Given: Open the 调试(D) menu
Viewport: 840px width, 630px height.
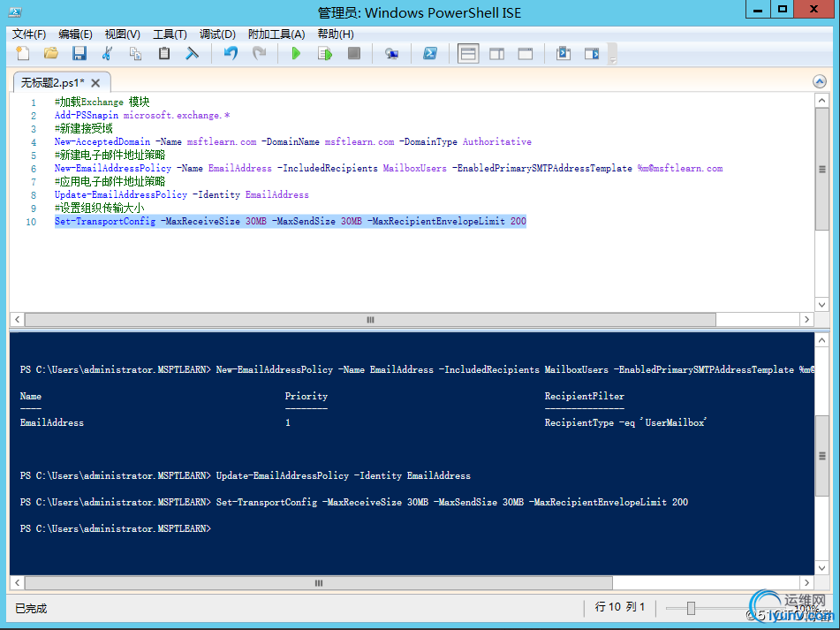Looking at the screenshot, I should coord(217,34).
